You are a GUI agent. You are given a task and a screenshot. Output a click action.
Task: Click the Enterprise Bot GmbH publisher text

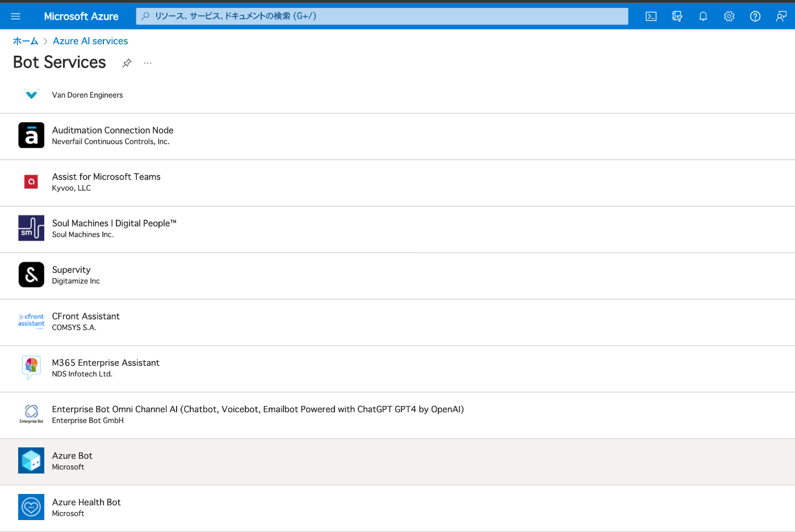pyautogui.click(x=88, y=421)
